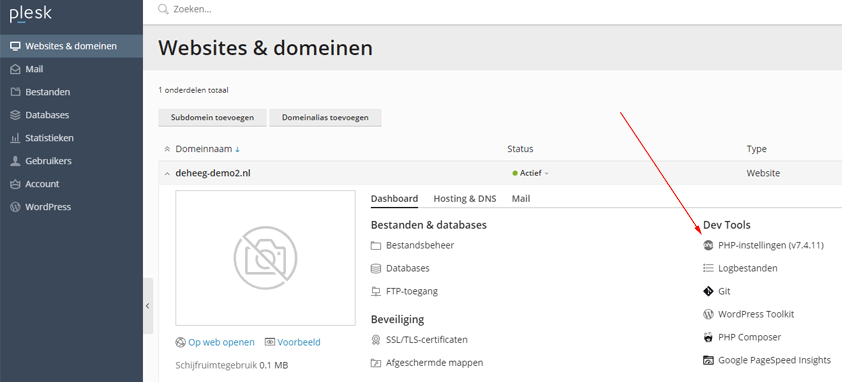Click the website screenshot placeholder thumbnail
The width and height of the screenshot is (842, 382).
click(265, 258)
